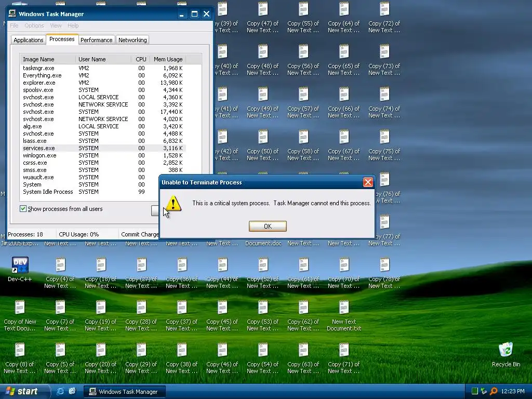Open the Networking tab
The image size is (532, 399).
[132, 40]
